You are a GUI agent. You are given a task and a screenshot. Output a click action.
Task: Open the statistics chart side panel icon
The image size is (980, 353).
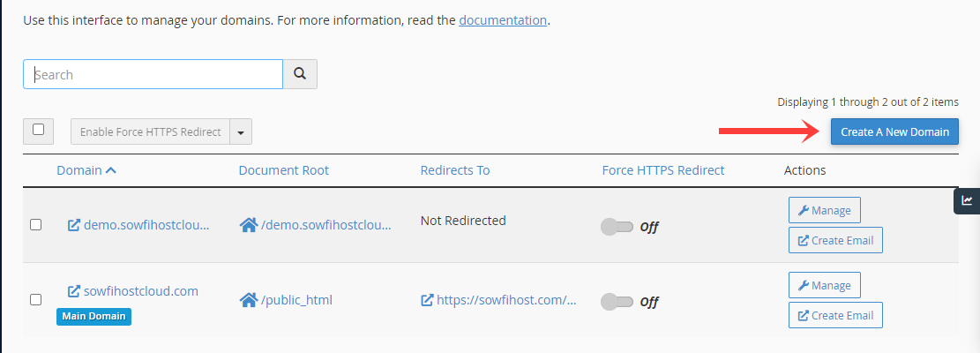pos(967,200)
